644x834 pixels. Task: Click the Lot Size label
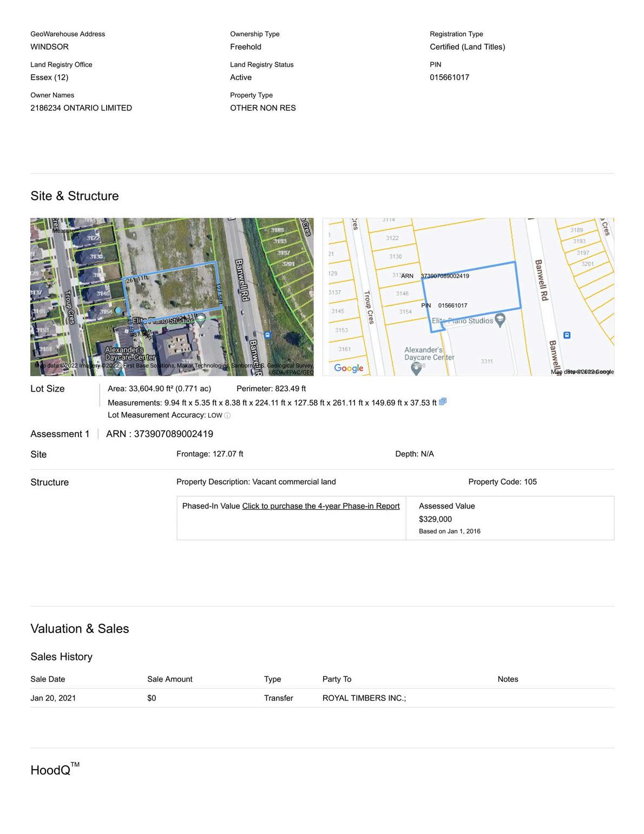coord(48,389)
